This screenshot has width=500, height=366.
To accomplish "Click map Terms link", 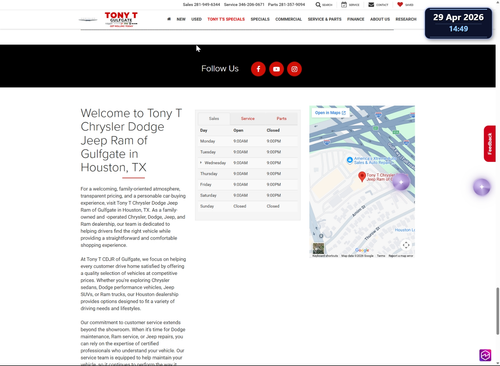I will pos(381,256).
